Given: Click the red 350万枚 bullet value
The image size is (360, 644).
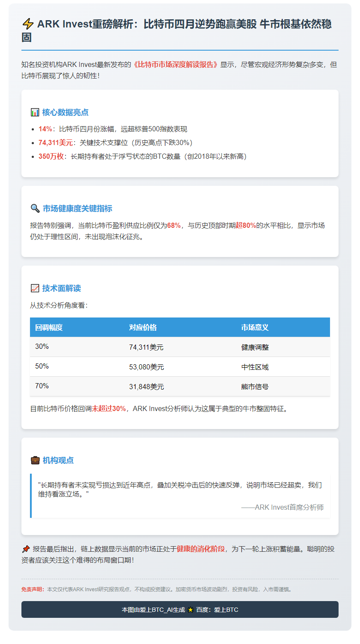Looking at the screenshot, I should (x=51, y=156).
